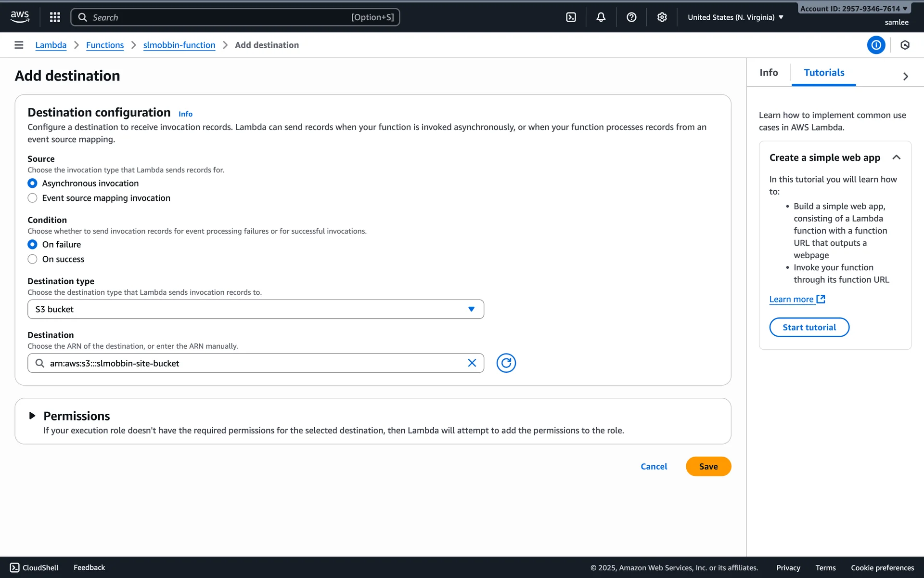The width and height of the screenshot is (924, 578).
Task: Launch CloudShell from top bar icon
Action: pyautogui.click(x=571, y=17)
